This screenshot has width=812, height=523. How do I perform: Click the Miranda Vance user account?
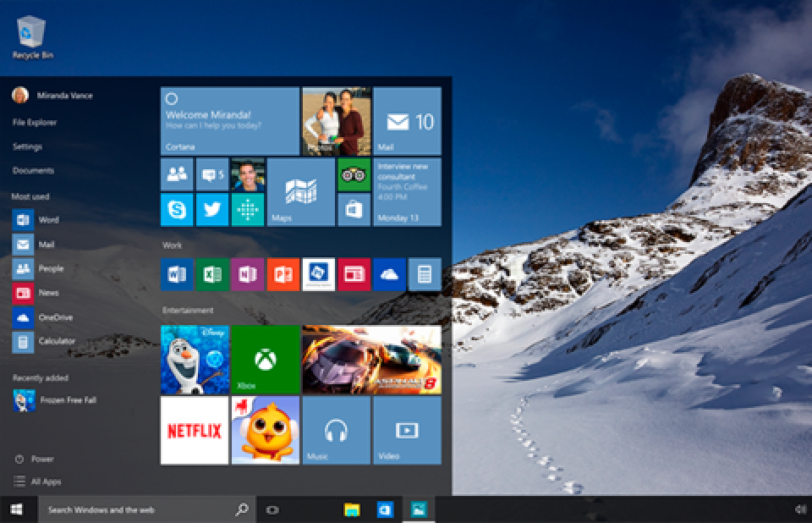click(52, 96)
